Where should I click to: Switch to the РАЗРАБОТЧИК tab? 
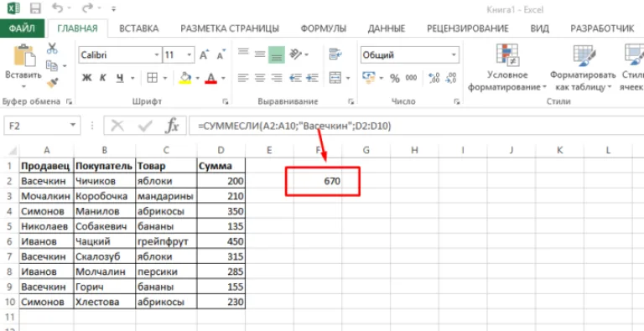[603, 28]
